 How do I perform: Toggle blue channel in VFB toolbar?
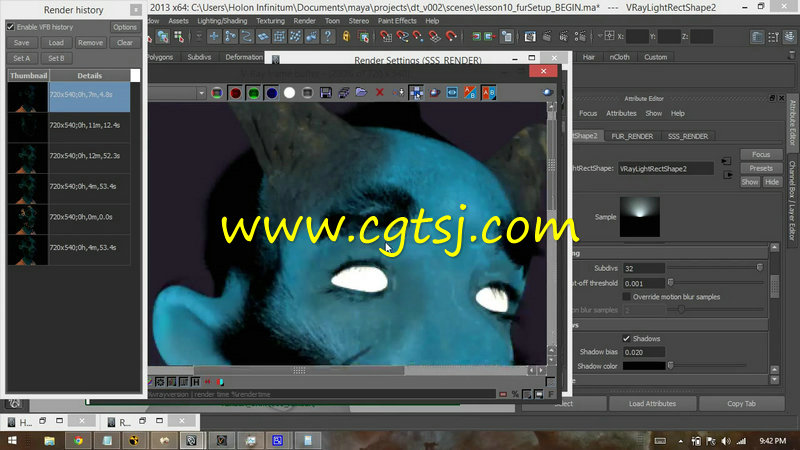point(271,93)
